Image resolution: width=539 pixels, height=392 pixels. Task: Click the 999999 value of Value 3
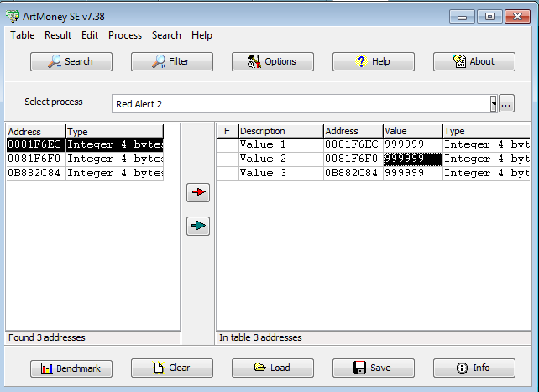[412, 173]
